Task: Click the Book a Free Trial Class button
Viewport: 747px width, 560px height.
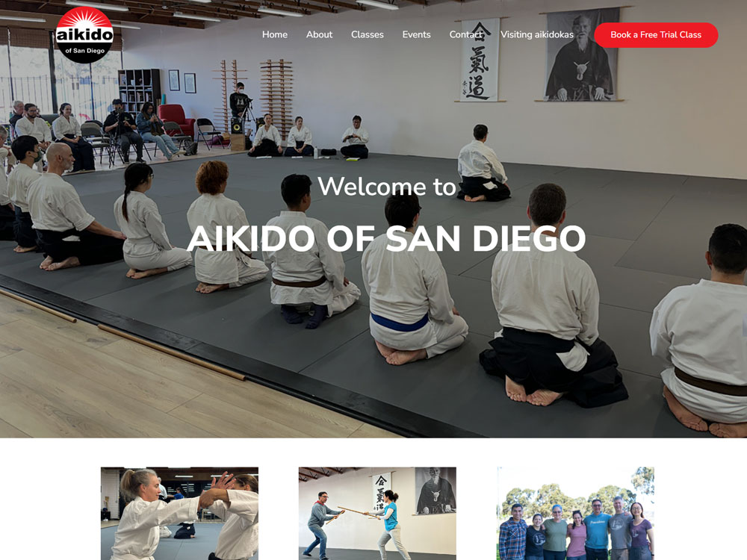Action: [656, 35]
